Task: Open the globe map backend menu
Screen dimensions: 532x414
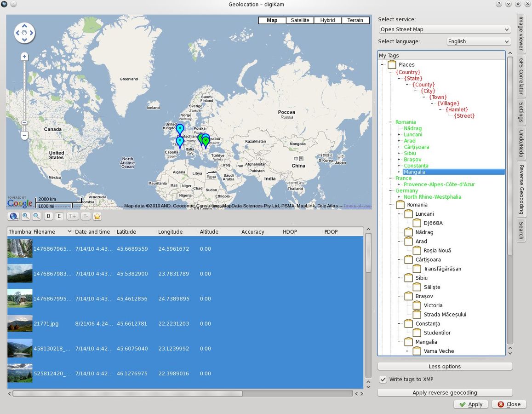Action: (13, 216)
